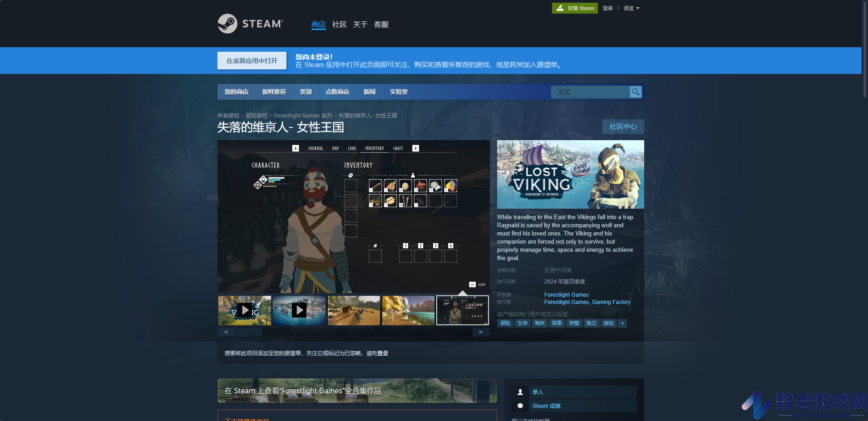The width and height of the screenshot is (868, 421).
Task: Play the first trailer video thumbnail
Action: click(245, 310)
